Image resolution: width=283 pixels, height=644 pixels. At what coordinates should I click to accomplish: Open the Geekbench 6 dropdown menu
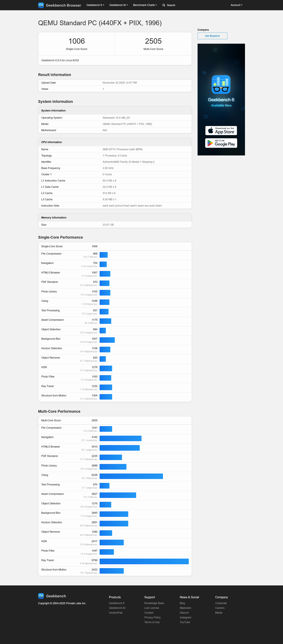click(x=95, y=5)
